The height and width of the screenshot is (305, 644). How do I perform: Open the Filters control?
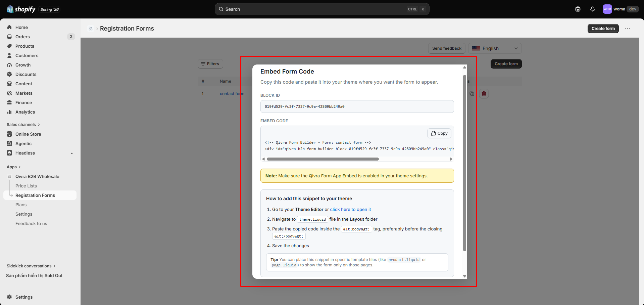click(210, 64)
